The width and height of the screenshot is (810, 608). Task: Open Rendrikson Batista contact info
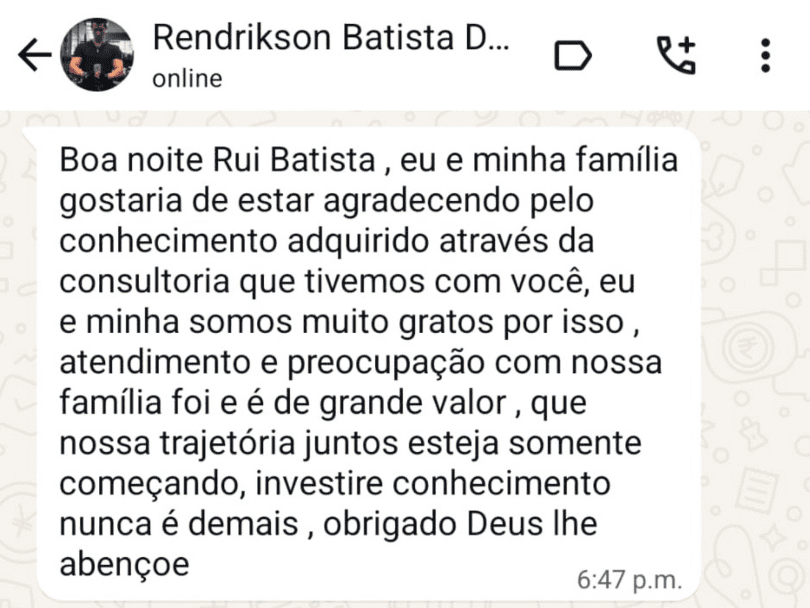coord(330,38)
